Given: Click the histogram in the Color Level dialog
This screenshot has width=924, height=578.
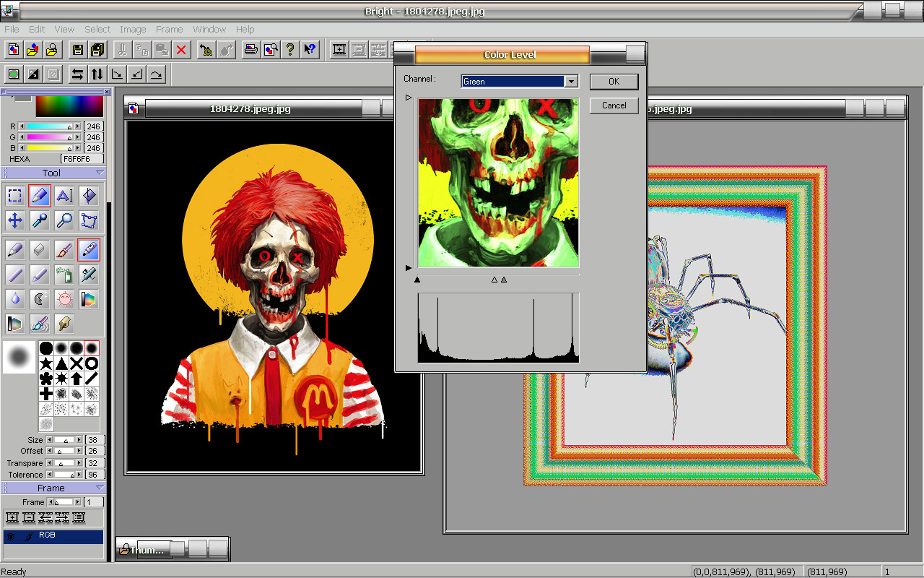Looking at the screenshot, I should (498, 327).
